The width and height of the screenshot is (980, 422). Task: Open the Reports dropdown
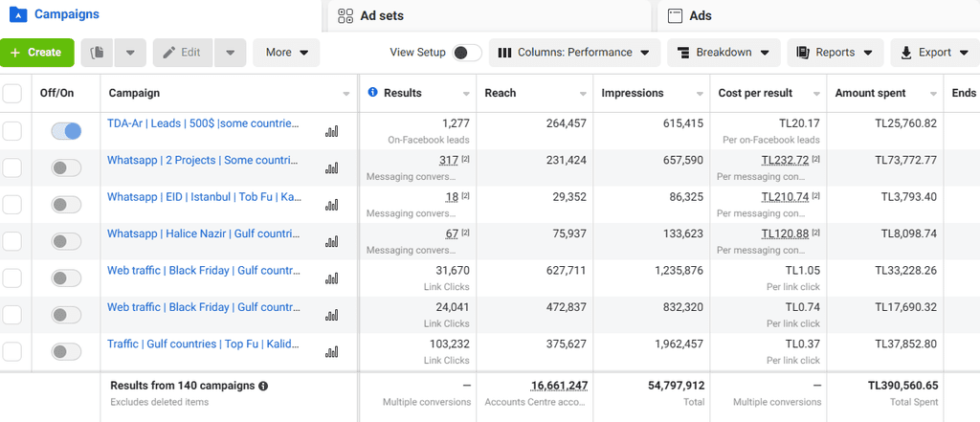point(835,53)
